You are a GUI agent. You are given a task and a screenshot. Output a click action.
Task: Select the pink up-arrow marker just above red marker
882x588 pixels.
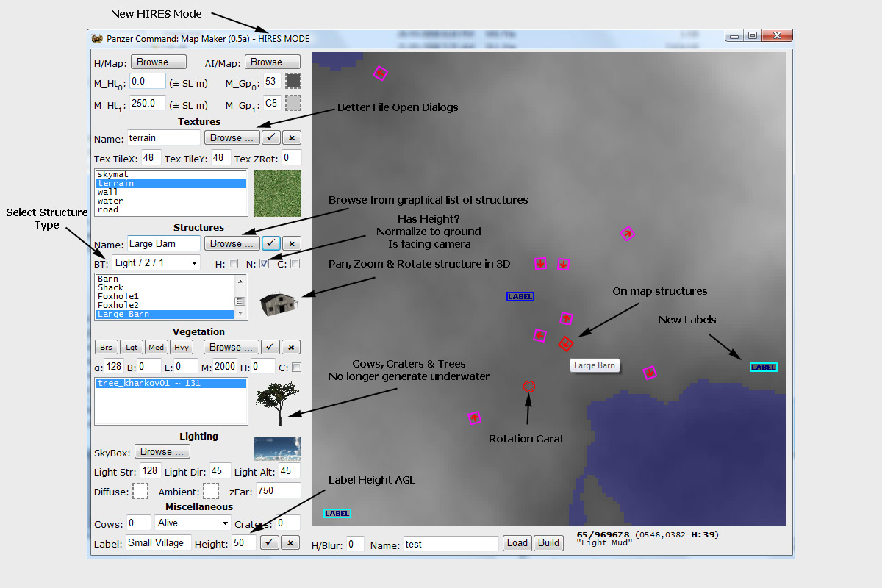click(x=566, y=318)
